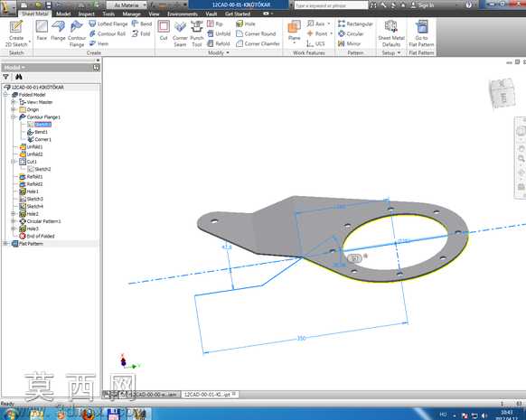
Task: Select Corner1 in the browser tree
Action: [x=39, y=139]
